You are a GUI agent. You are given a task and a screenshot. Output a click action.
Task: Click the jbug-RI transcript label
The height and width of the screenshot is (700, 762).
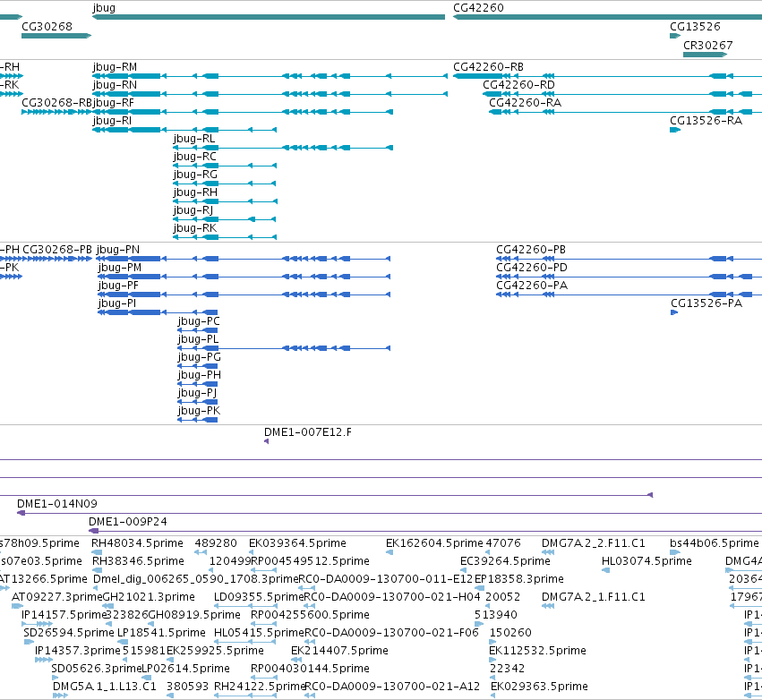click(112, 121)
